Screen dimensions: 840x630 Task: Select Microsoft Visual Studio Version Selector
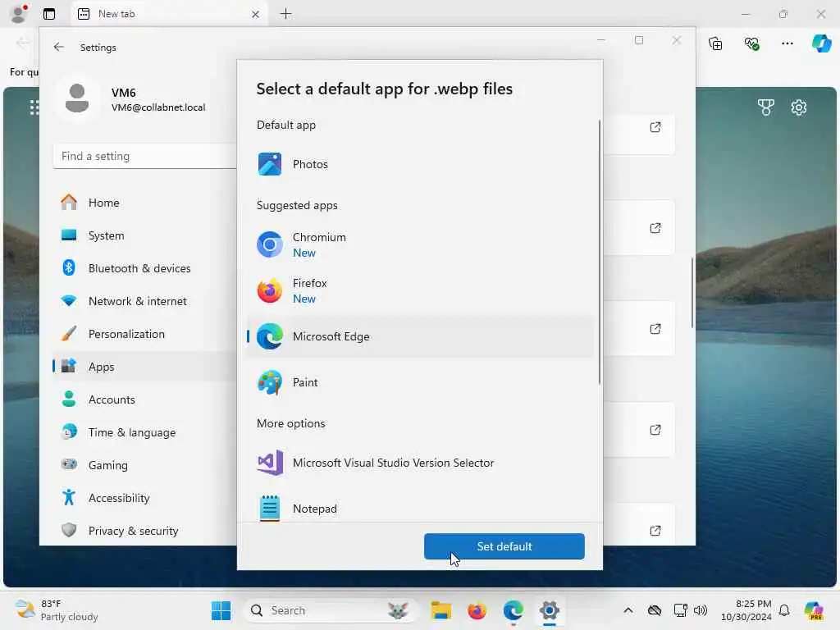pyautogui.click(x=420, y=463)
